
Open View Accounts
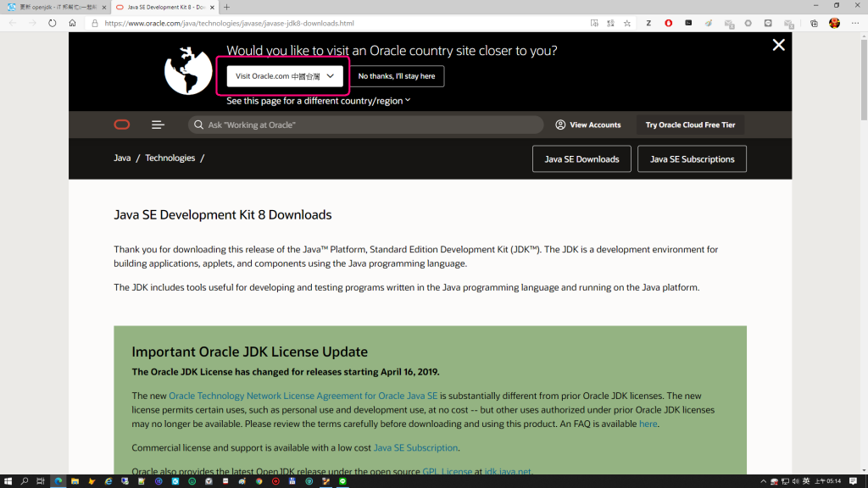tap(588, 125)
